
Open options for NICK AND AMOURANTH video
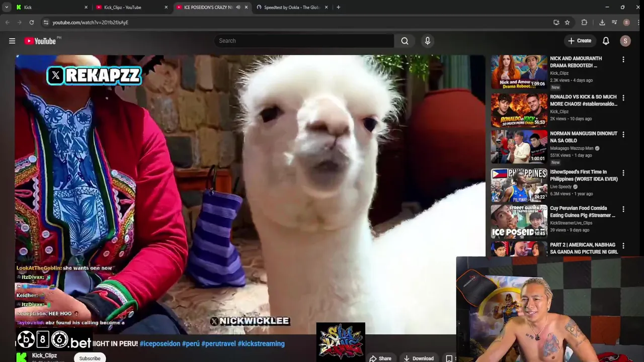tap(623, 60)
